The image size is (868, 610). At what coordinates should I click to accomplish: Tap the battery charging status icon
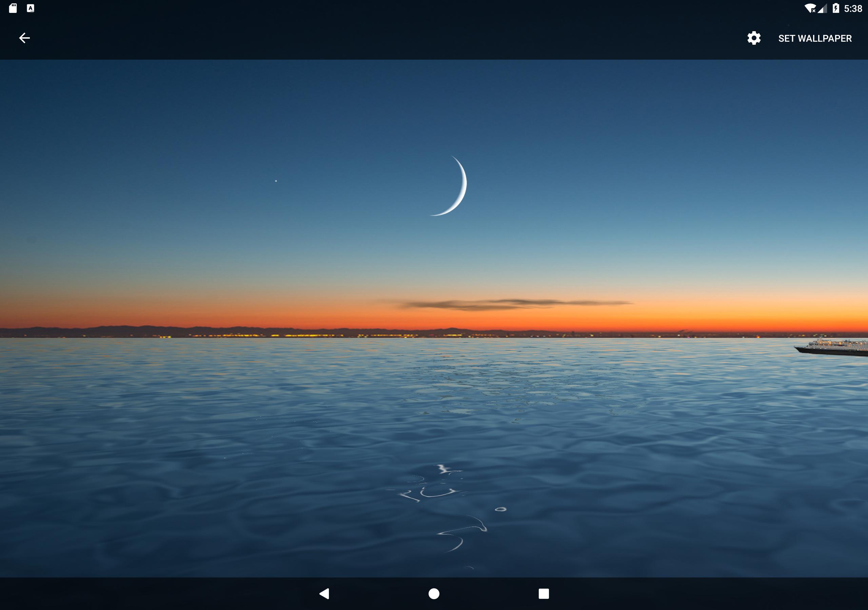(836, 8)
